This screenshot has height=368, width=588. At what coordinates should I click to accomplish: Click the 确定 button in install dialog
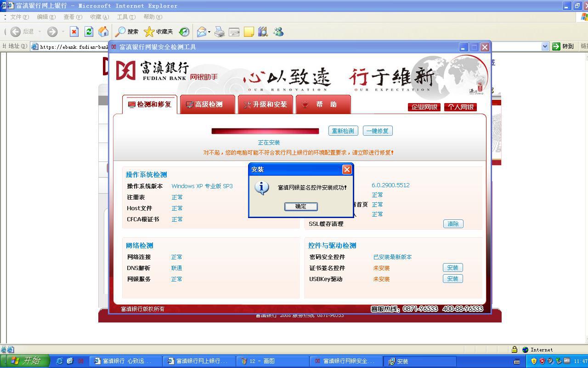click(300, 207)
